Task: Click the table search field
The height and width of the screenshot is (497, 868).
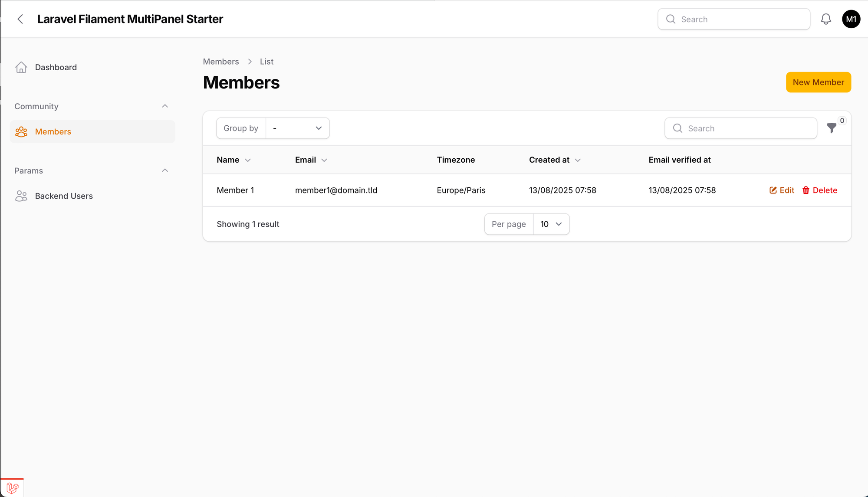Action: 740,128
